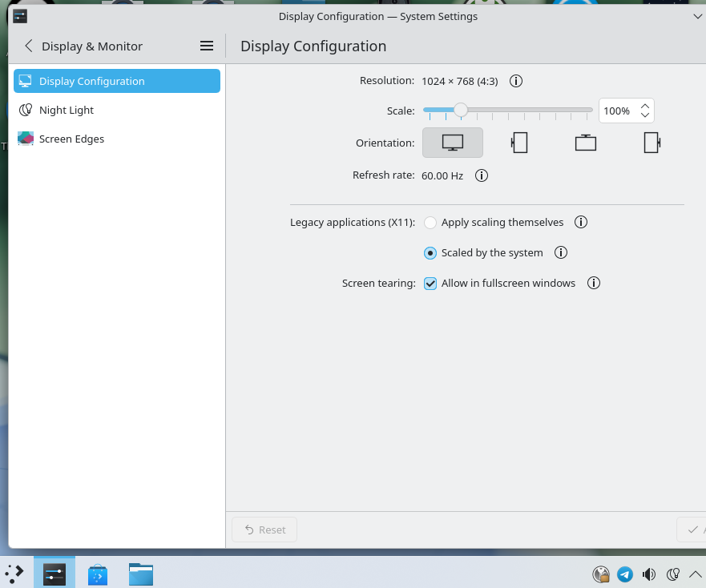Click System Settings in the taskbar

click(x=54, y=574)
